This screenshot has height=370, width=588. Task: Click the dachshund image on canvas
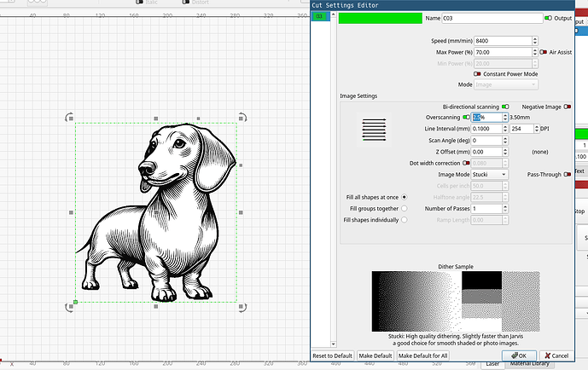tap(156, 212)
